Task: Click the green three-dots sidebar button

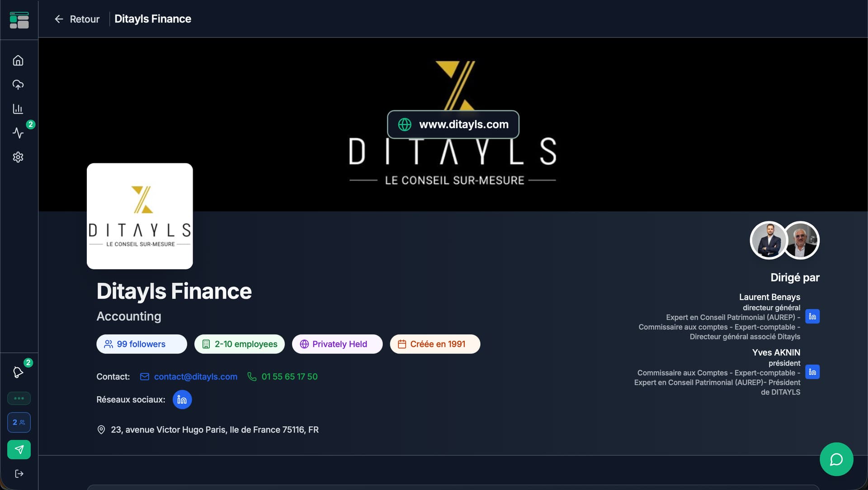Action: tap(19, 398)
